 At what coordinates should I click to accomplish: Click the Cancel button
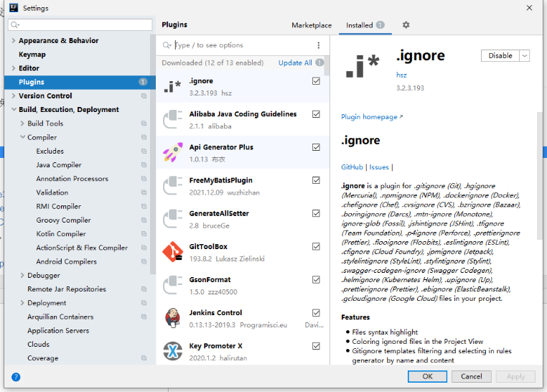[x=472, y=376]
